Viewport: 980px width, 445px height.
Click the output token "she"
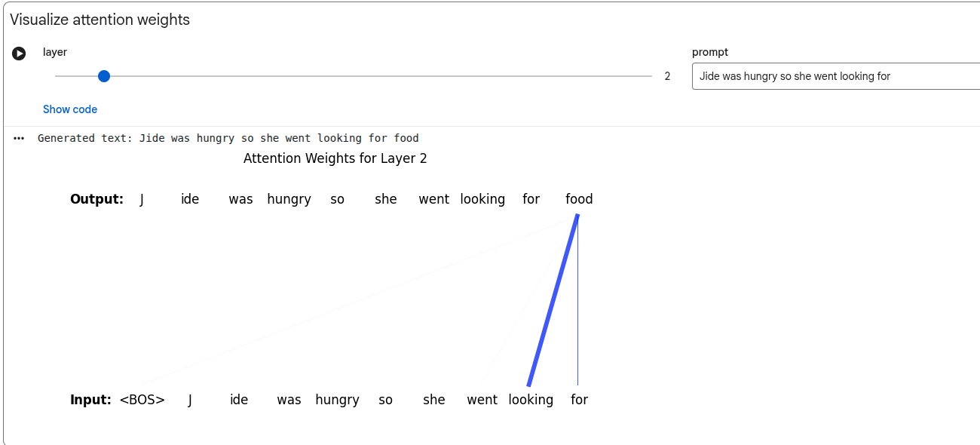tap(386, 199)
